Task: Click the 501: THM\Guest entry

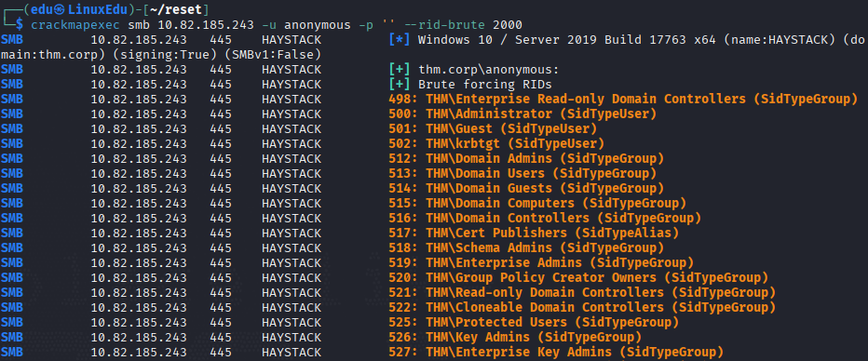Action: pyautogui.click(x=493, y=129)
